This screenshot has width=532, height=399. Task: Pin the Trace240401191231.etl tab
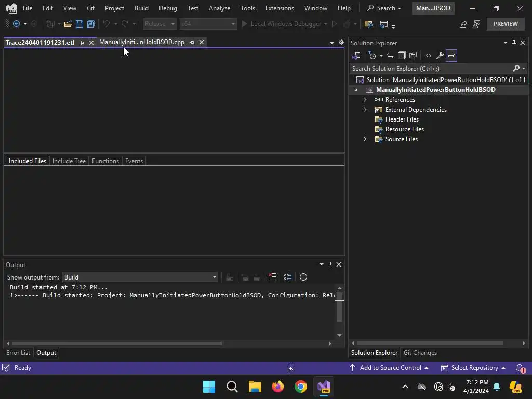[x=82, y=43]
